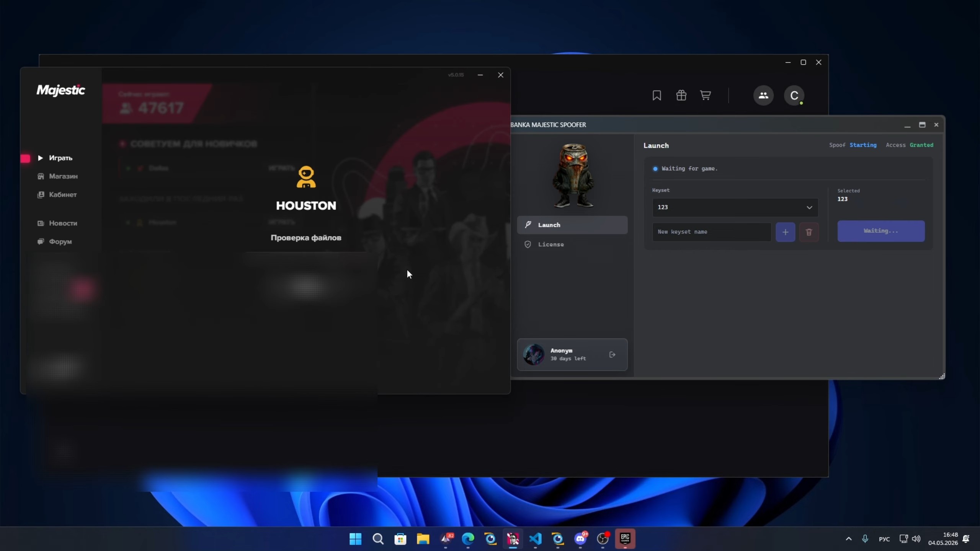Delete keyset with the trash icon
The image size is (980, 551).
809,232
